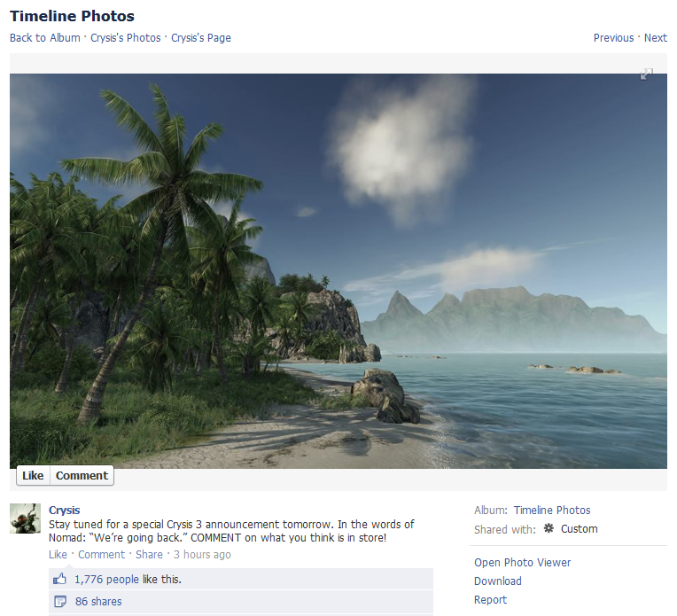
Task: Open the 86 shares list
Action: tap(98, 601)
